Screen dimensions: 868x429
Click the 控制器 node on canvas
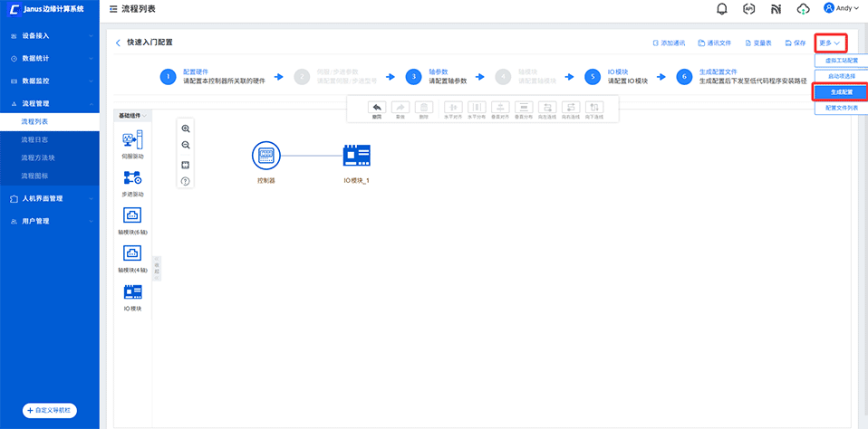pos(265,156)
